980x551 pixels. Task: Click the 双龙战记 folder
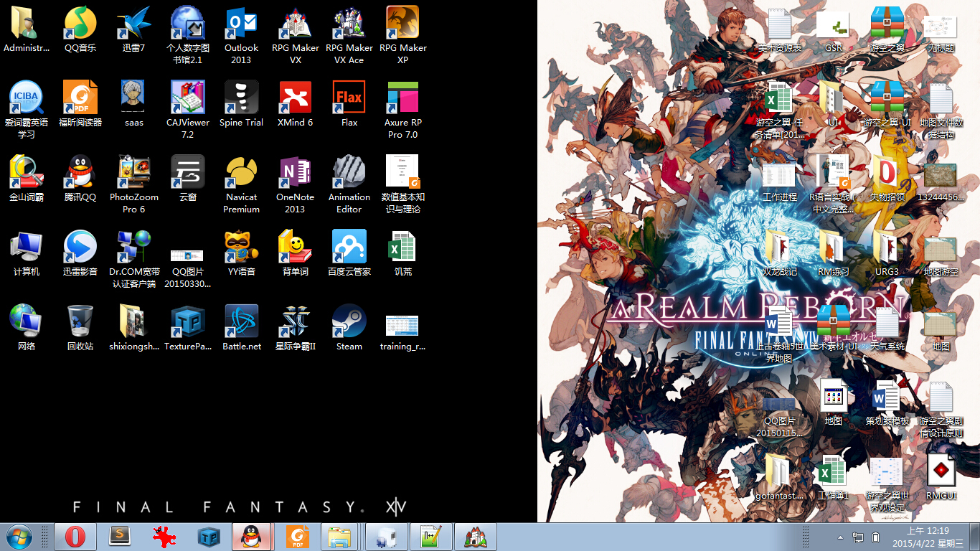pos(780,254)
